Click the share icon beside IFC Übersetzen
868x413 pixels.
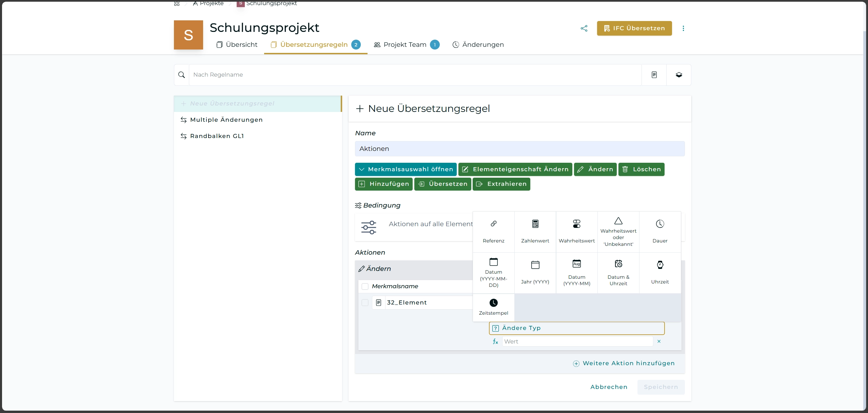(584, 28)
